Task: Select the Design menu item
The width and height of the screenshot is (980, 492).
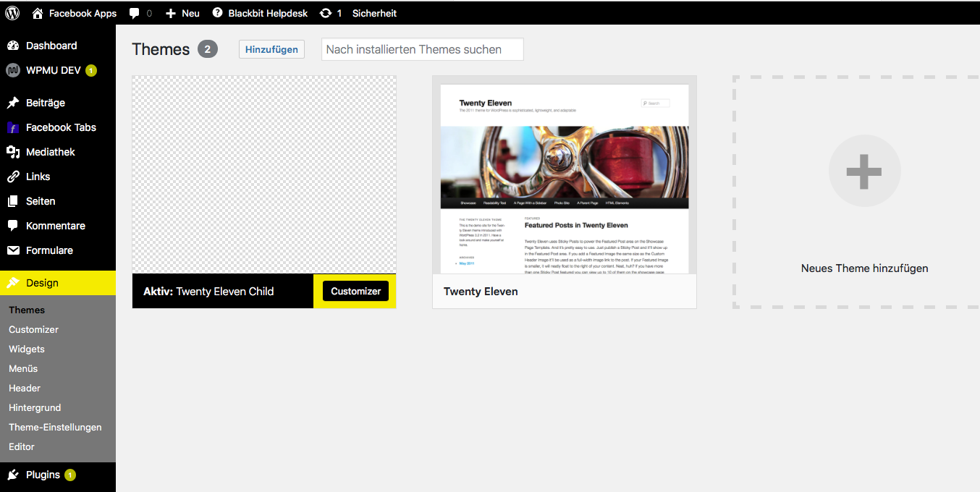Action: pyautogui.click(x=58, y=283)
